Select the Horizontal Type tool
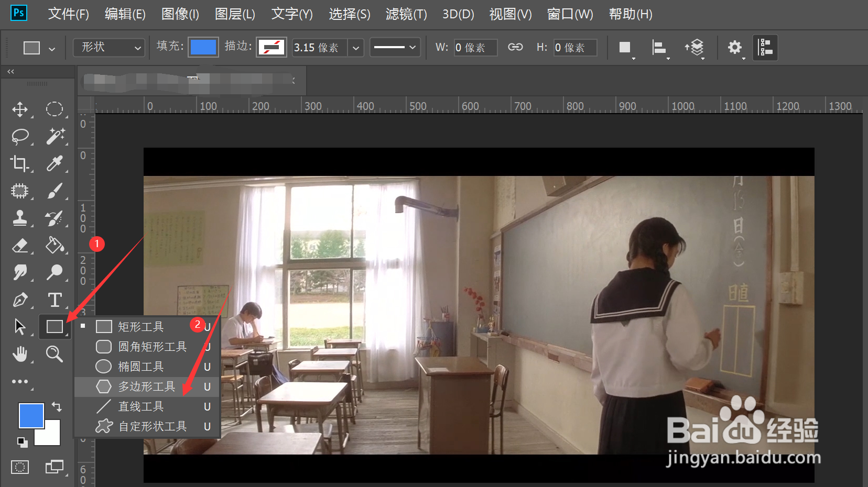This screenshot has width=868, height=487. [x=55, y=300]
